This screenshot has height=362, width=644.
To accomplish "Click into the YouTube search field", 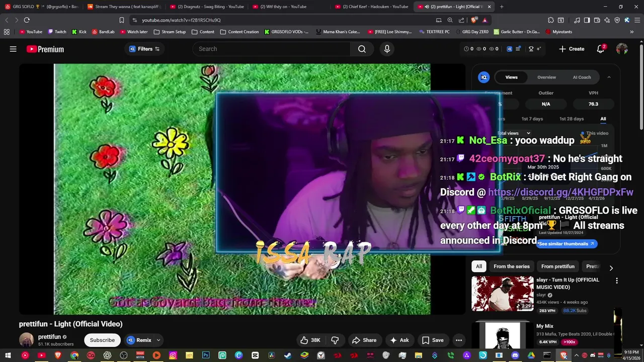I will click(x=272, y=49).
